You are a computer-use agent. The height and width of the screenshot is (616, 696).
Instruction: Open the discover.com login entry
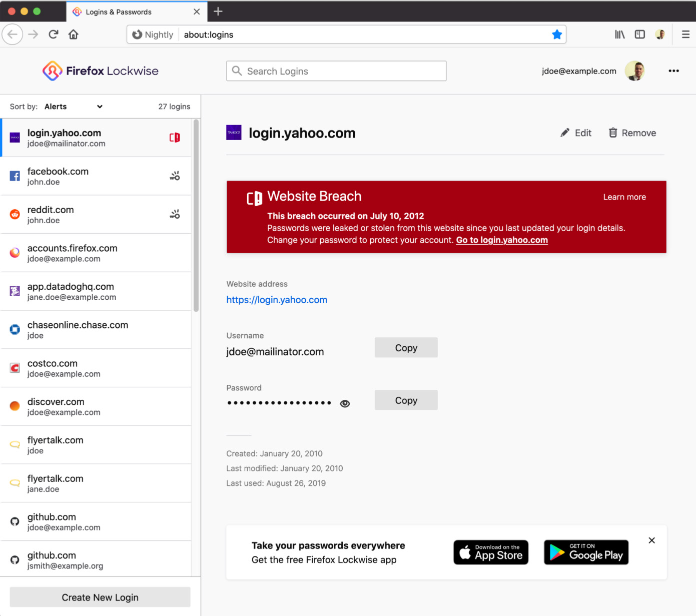(x=96, y=407)
